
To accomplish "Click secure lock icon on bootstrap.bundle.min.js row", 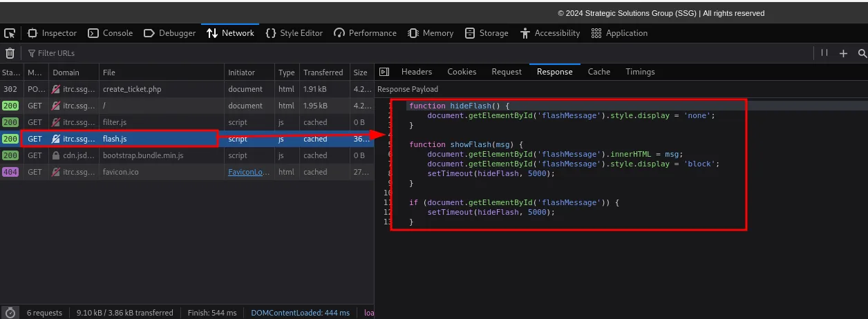I will click(56, 155).
